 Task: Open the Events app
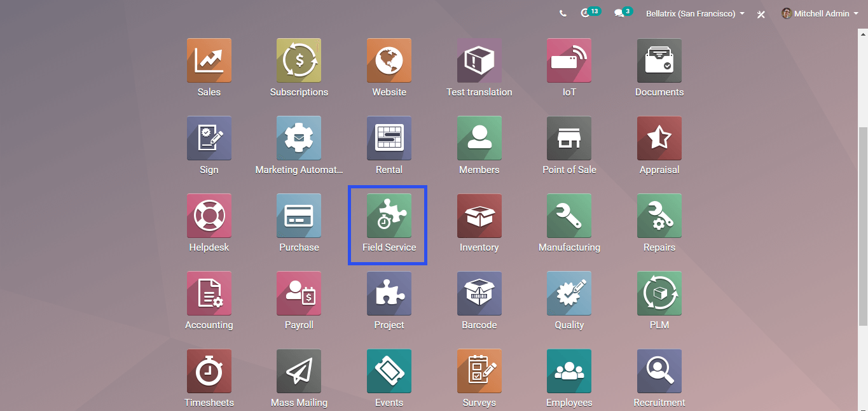[389, 371]
